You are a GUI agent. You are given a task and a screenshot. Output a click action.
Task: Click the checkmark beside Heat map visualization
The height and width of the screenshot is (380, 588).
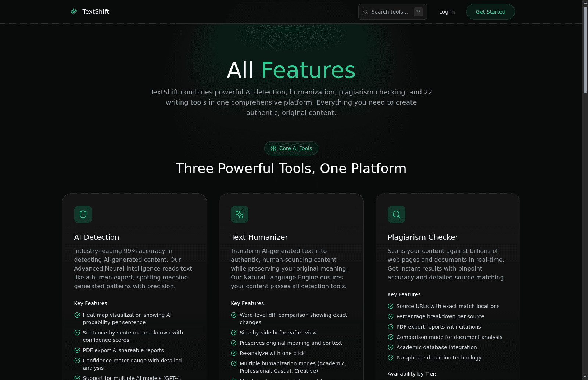point(77,315)
